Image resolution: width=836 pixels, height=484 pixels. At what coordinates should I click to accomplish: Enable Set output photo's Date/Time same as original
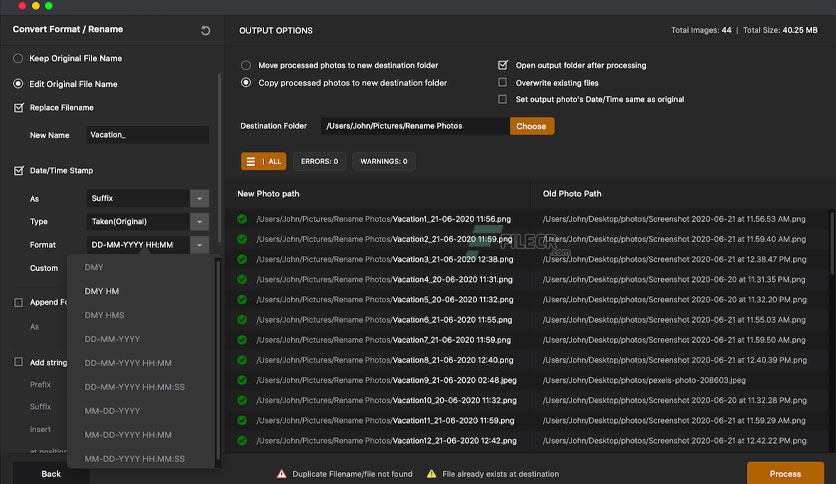coord(502,99)
